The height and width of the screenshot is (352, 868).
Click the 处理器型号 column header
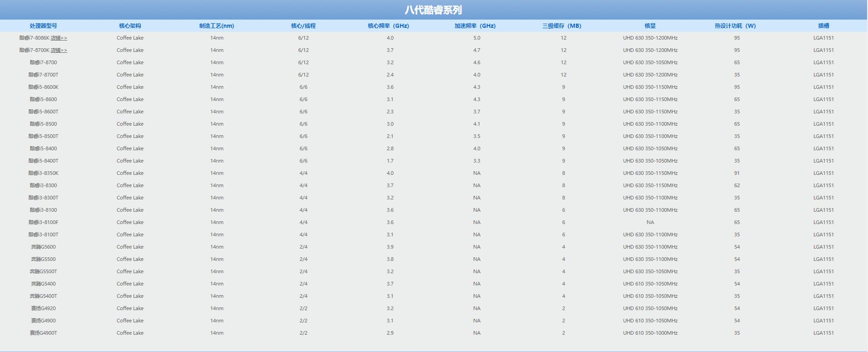(43, 26)
